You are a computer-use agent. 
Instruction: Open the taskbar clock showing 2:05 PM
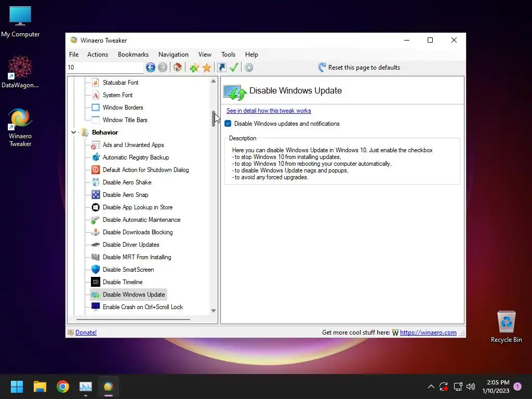click(x=496, y=387)
